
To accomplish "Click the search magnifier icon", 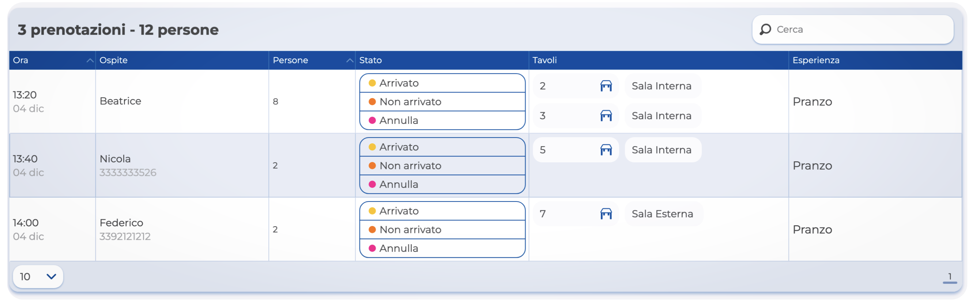I will 765,29.
